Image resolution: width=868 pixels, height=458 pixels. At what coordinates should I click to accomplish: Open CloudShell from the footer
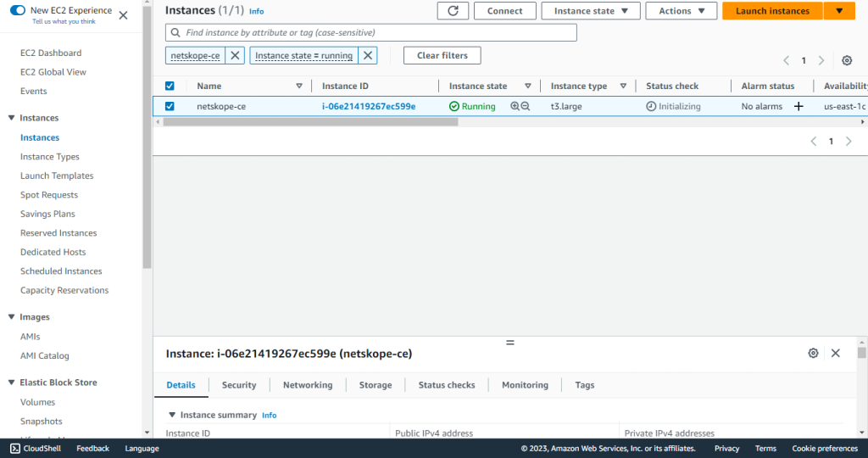[36, 449]
